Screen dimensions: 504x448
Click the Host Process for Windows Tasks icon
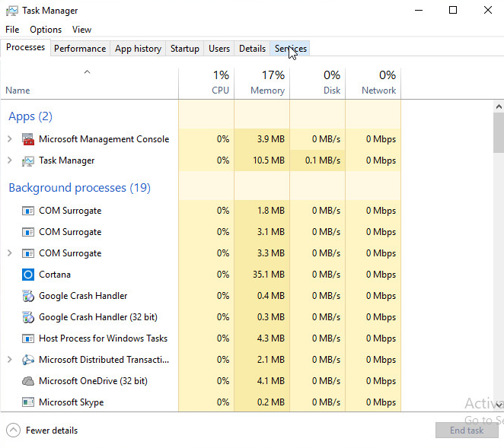click(x=28, y=338)
